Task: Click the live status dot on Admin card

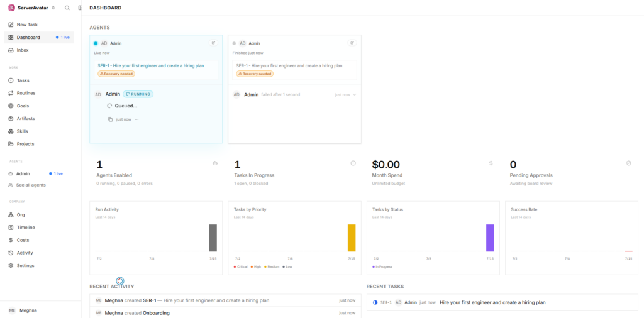Action: pyautogui.click(x=96, y=43)
